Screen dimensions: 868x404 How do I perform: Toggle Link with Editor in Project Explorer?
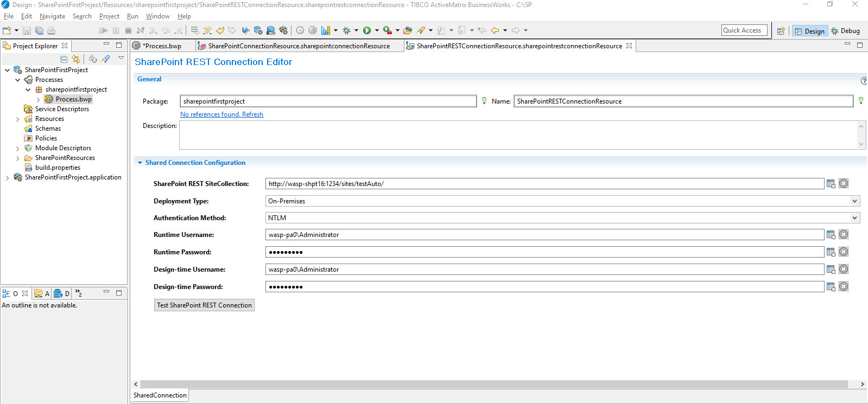[x=76, y=59]
